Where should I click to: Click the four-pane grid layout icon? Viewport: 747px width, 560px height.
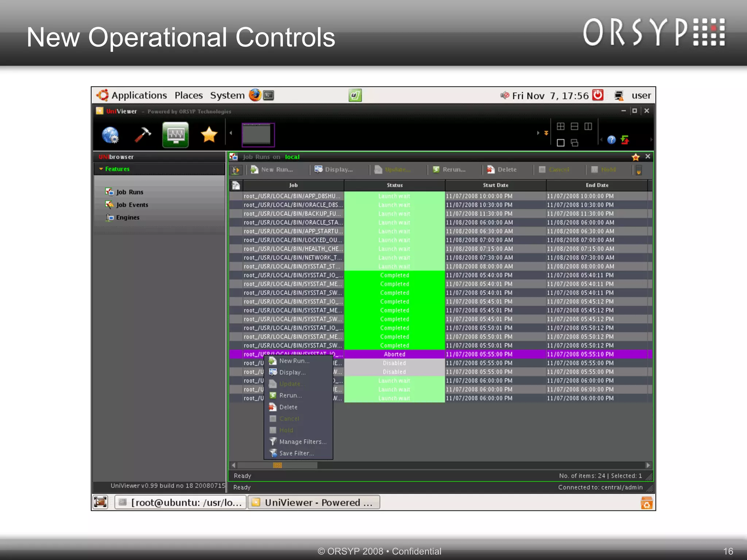click(561, 126)
